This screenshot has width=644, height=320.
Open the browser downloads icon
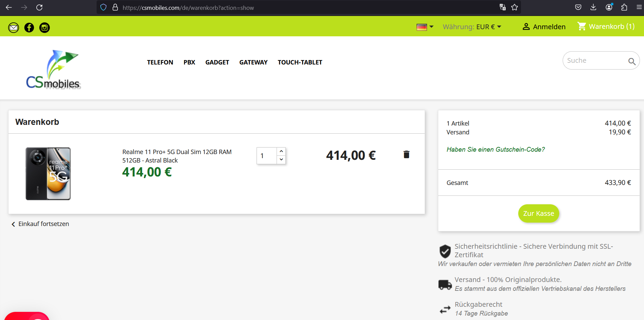click(x=593, y=7)
